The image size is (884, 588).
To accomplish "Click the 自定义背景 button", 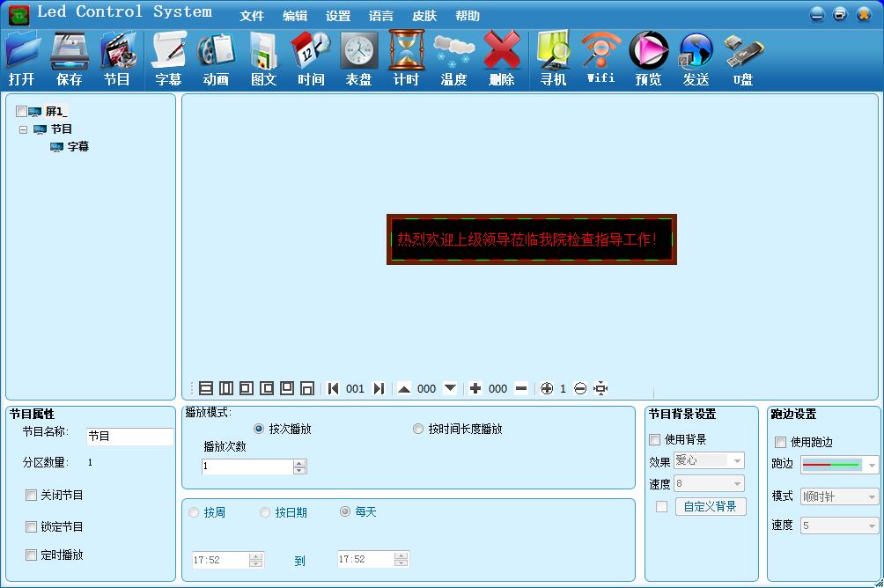I will point(711,506).
